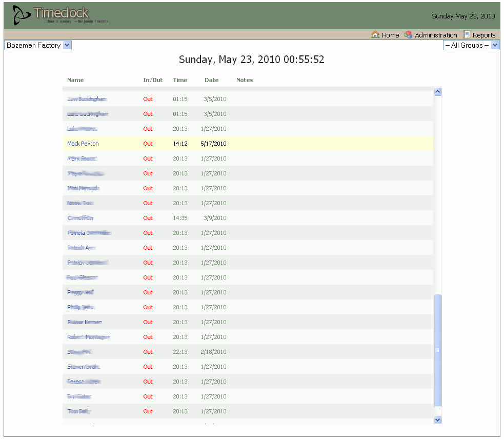Click the Out status in Mack Pexton row

[x=148, y=144]
